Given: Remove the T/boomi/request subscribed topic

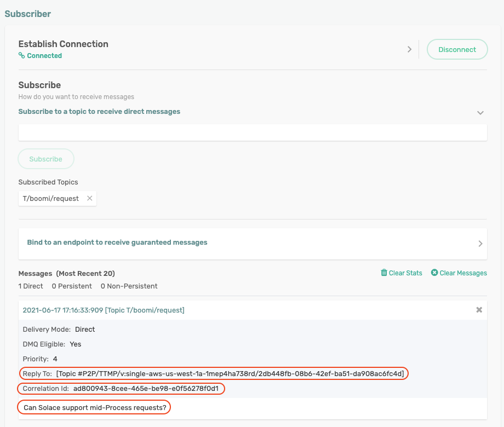Looking at the screenshot, I should [90, 198].
